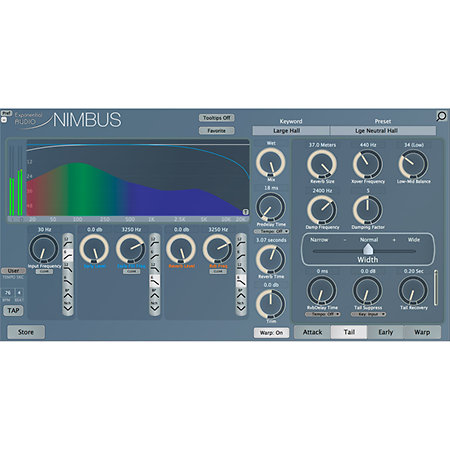Click the Reverb Time knob

point(271,259)
